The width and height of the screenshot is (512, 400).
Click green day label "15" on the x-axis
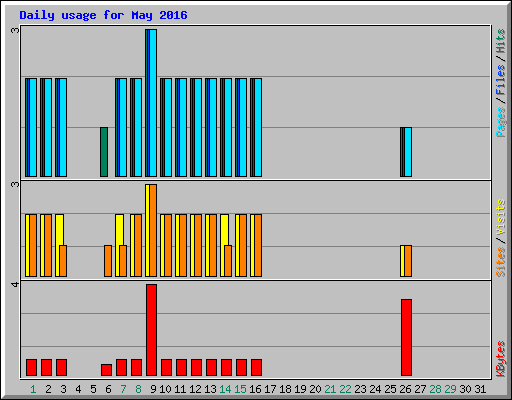(240, 389)
